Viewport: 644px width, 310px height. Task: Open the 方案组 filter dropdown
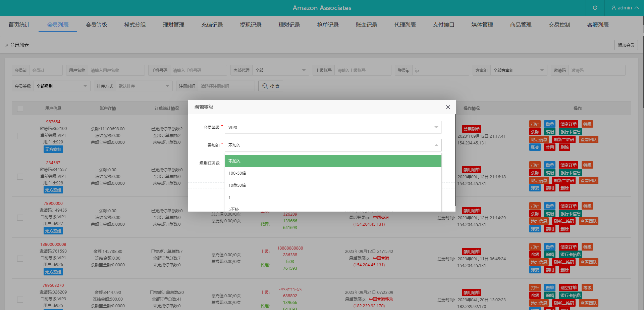point(518,71)
